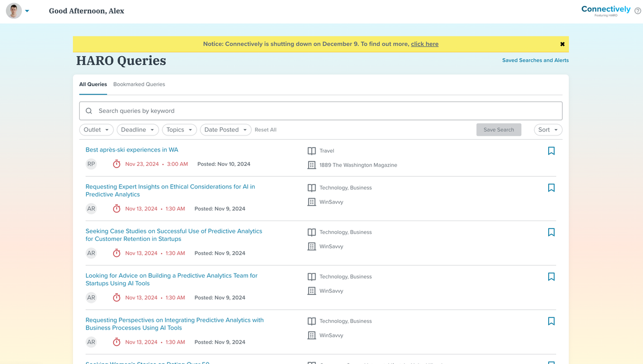Image resolution: width=643 pixels, height=364 pixels.
Task: Select the All Queries tab
Action: (x=93, y=84)
